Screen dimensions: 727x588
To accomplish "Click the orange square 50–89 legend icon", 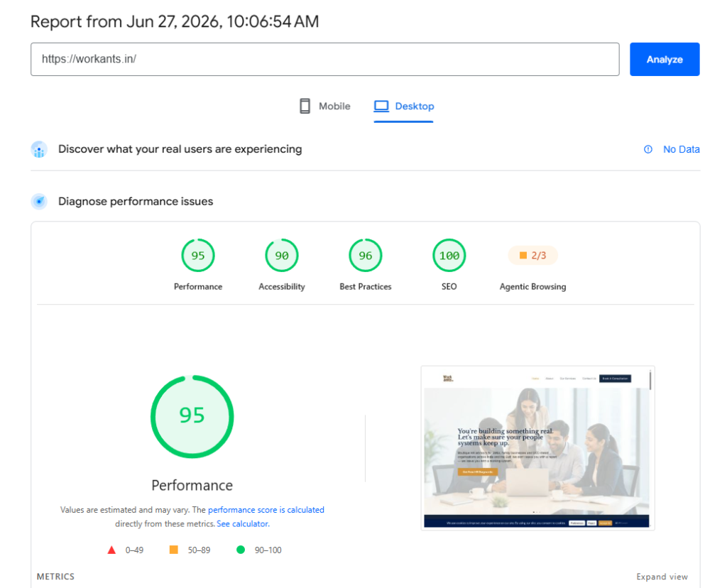I will pos(174,550).
